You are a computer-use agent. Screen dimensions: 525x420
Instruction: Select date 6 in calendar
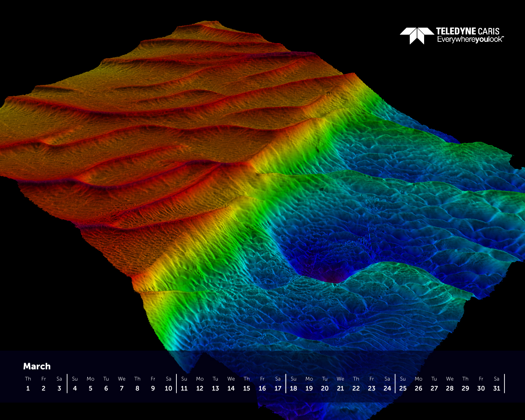pyautogui.click(x=106, y=388)
